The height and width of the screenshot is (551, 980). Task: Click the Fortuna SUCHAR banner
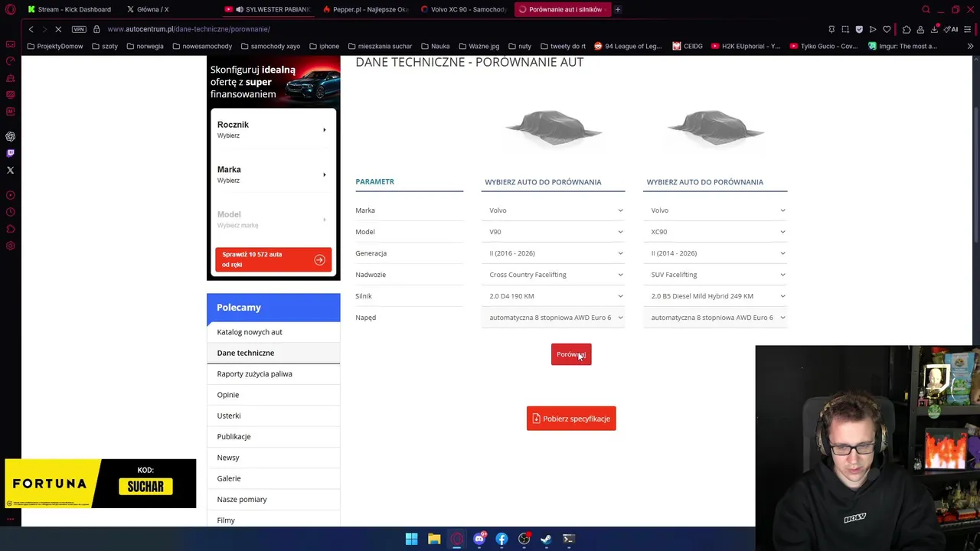coord(100,484)
